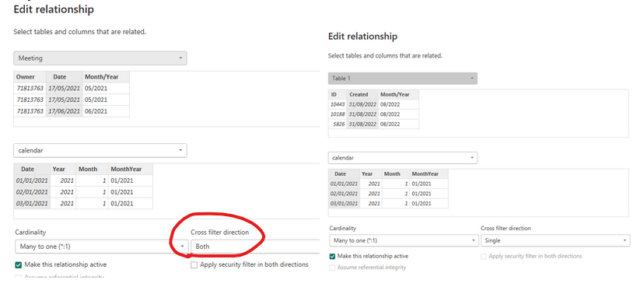Screen dimensions: 644x287
Task: Click the 10188 ID cell in Table 1
Action: (x=338, y=114)
